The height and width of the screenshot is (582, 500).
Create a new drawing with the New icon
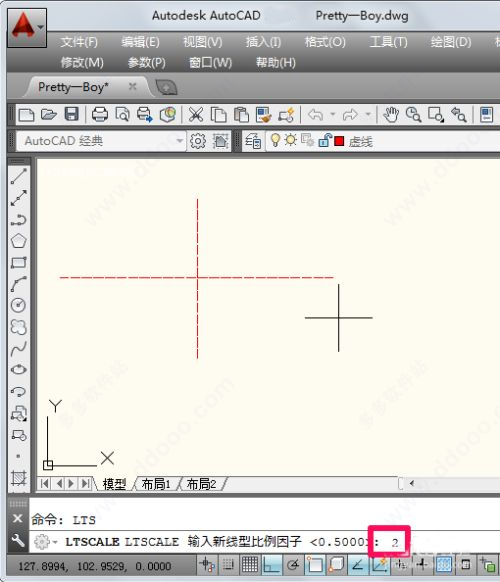click(x=26, y=115)
